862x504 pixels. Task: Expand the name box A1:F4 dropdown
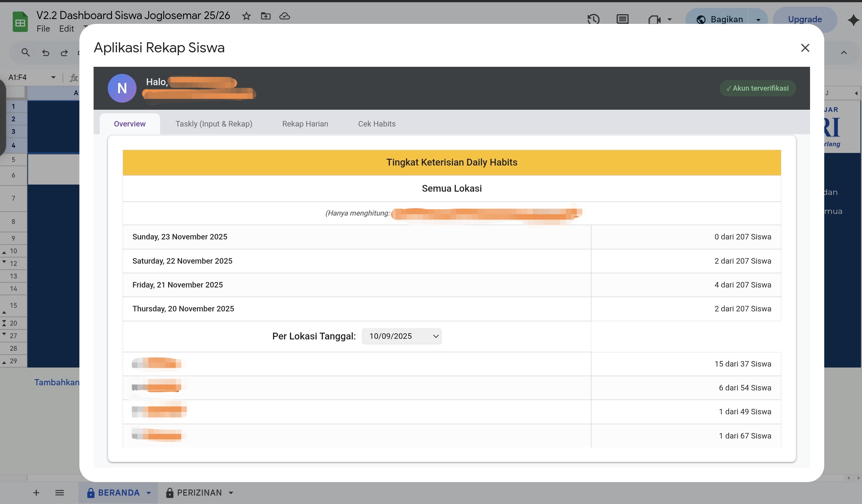tap(53, 77)
